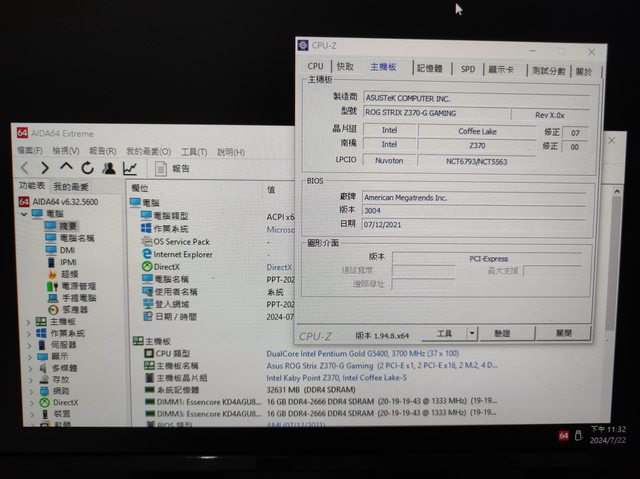Open the 工具(T) menu in AIDA64
The image size is (640, 479).
tap(193, 152)
